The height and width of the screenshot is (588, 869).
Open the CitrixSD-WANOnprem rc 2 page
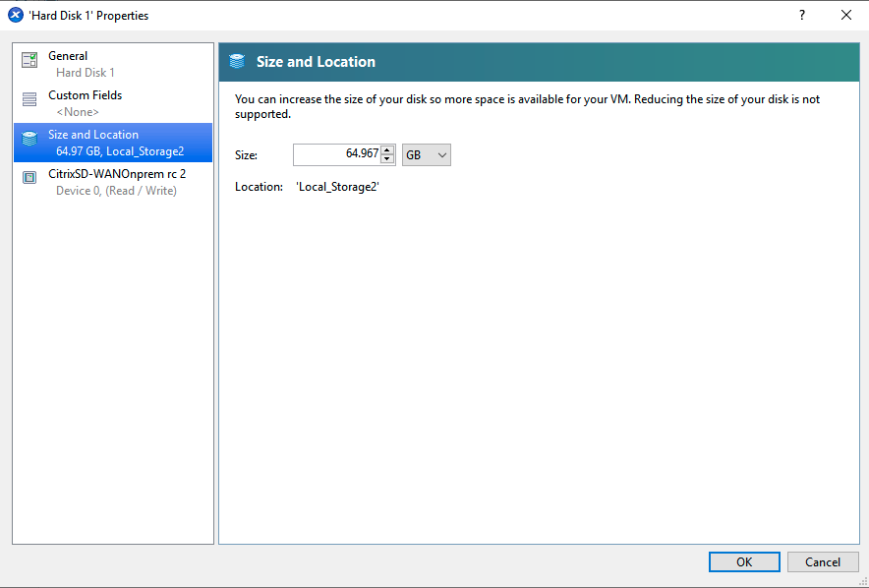pyautogui.click(x=113, y=182)
